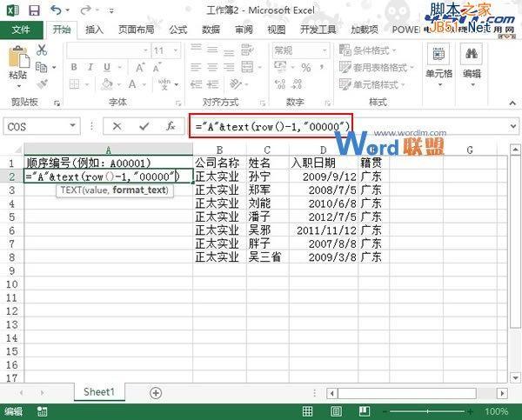Open the Name Box COS dropdown arrow

pyautogui.click(x=72, y=126)
